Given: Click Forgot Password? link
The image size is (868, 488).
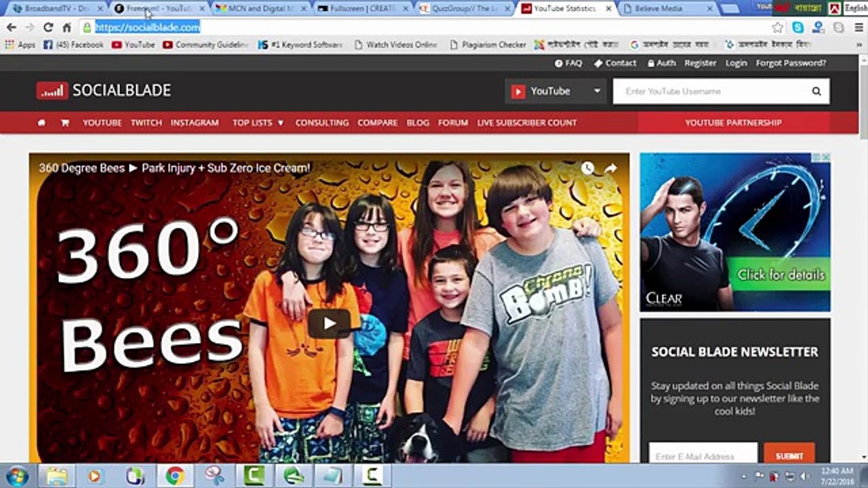Looking at the screenshot, I should [x=791, y=63].
